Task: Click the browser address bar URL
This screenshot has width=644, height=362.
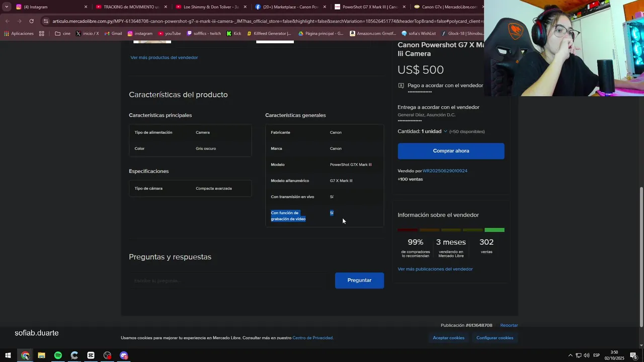Action: pyautogui.click(x=267, y=21)
